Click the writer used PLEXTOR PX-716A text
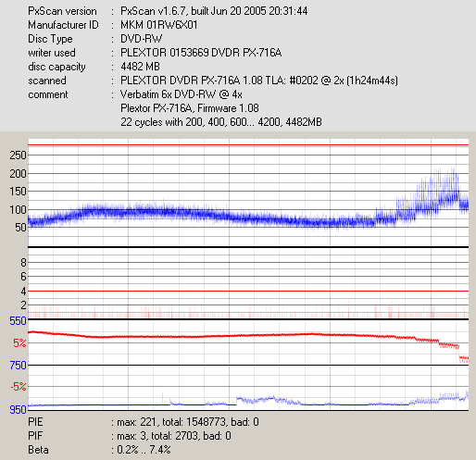The height and width of the screenshot is (460, 476). point(201,53)
